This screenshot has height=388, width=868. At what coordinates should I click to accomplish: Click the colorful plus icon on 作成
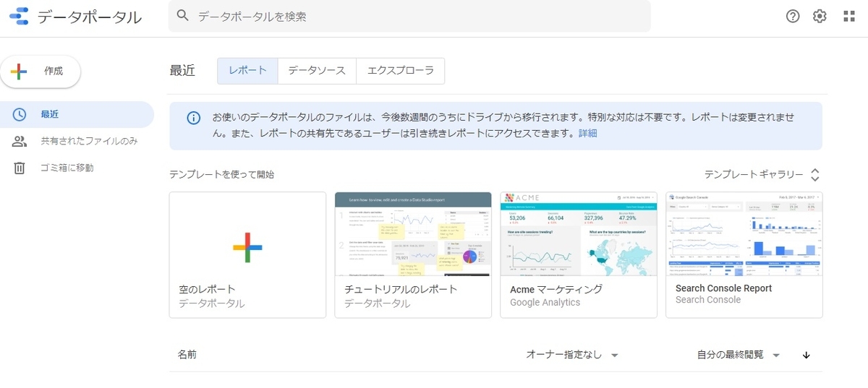pos(19,71)
